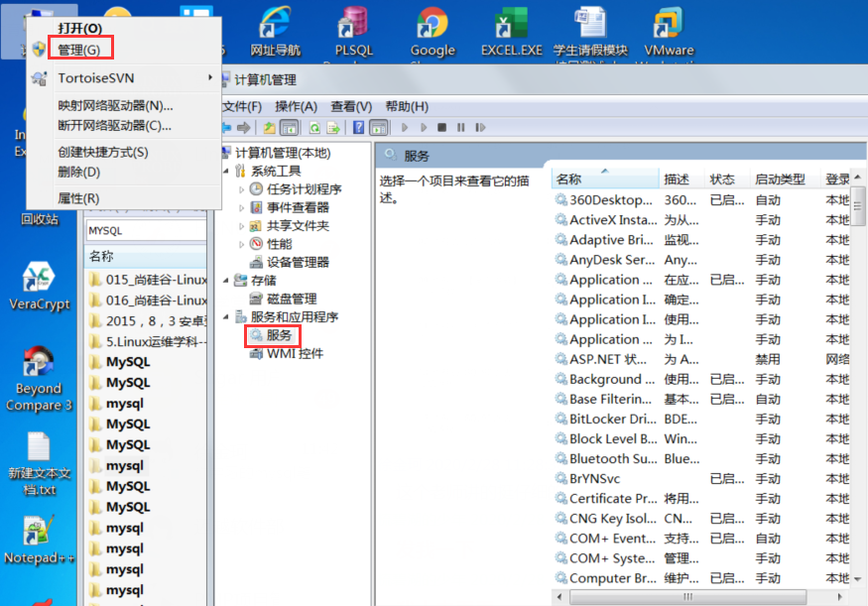Collapse the 服务和应用程序 tree node
This screenshot has width=868, height=606.
[x=226, y=317]
